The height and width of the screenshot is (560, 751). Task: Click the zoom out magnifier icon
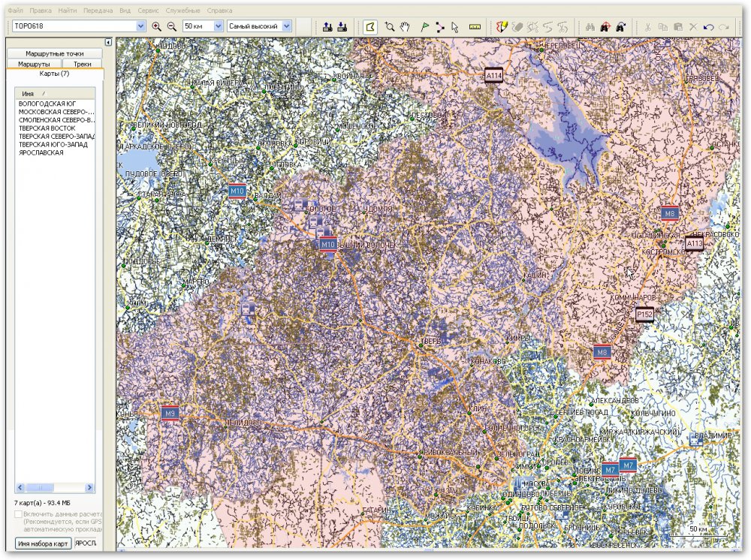click(x=171, y=26)
